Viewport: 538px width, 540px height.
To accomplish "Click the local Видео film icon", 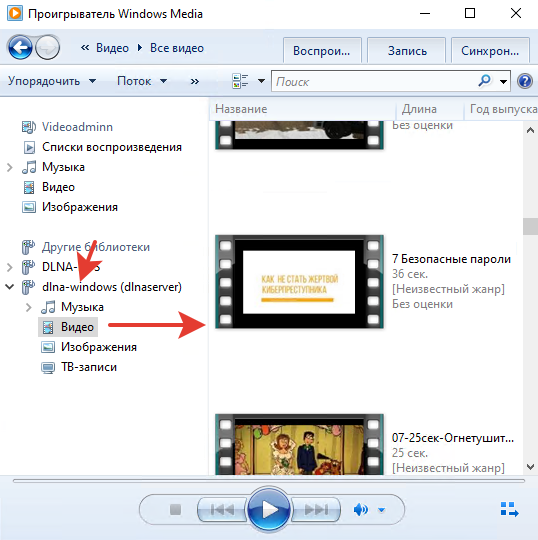I will [29, 187].
